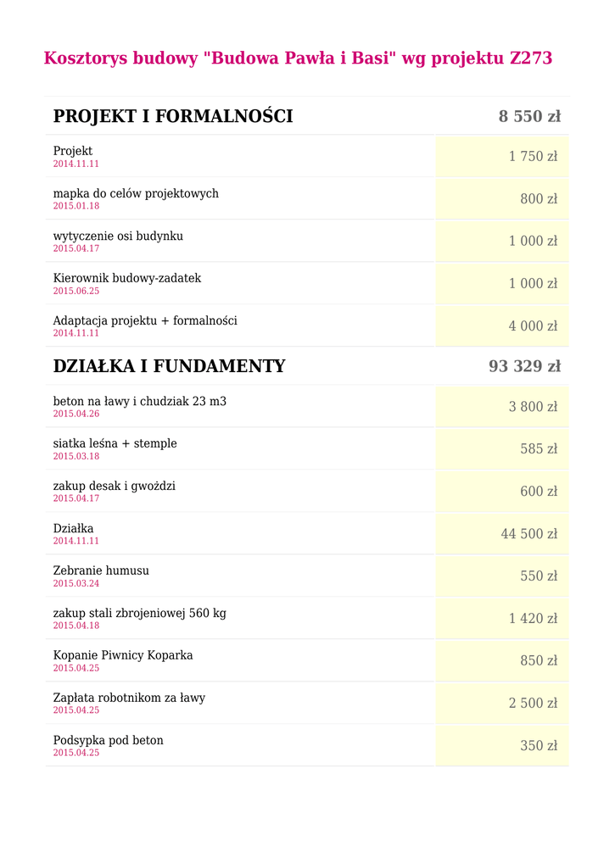
Task: Click the 4 000 zł amount cell
Action: click(533, 326)
